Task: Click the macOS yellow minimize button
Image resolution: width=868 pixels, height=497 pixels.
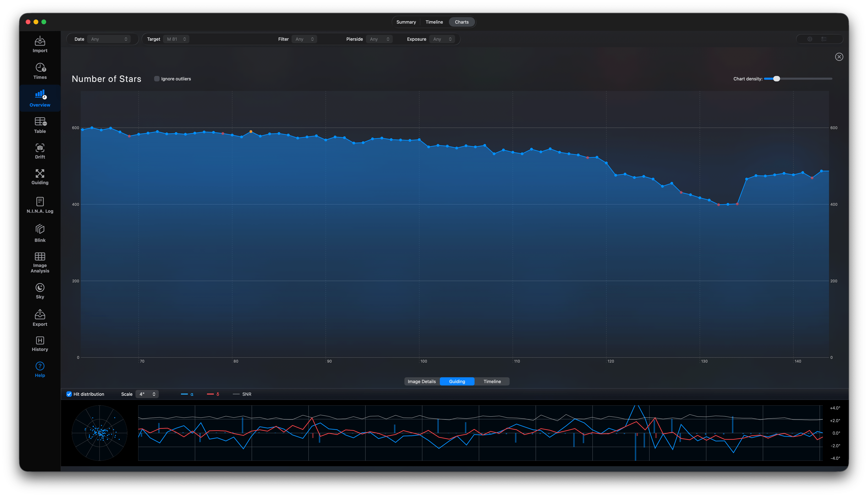Action: (36, 22)
